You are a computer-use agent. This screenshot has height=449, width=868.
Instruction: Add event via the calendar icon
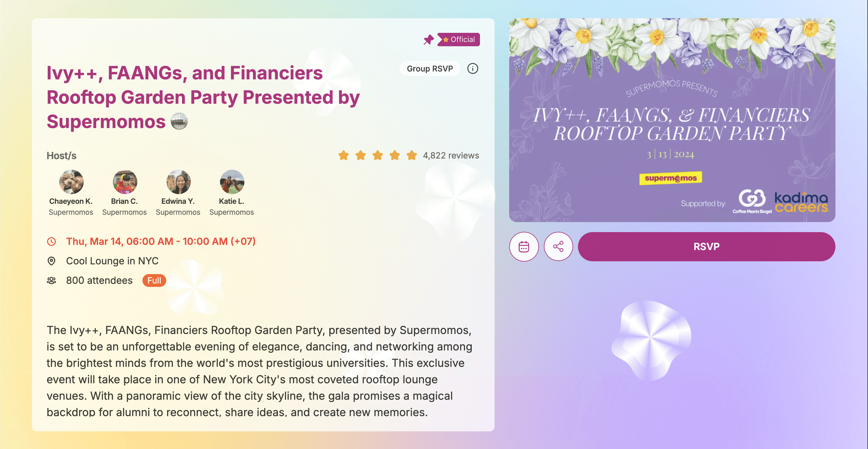[523, 247]
